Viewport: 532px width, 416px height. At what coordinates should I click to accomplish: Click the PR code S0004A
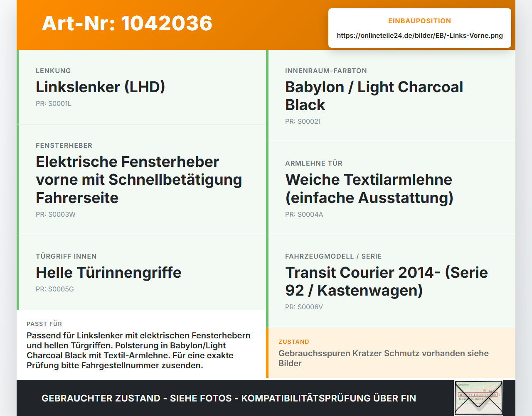pos(304,215)
